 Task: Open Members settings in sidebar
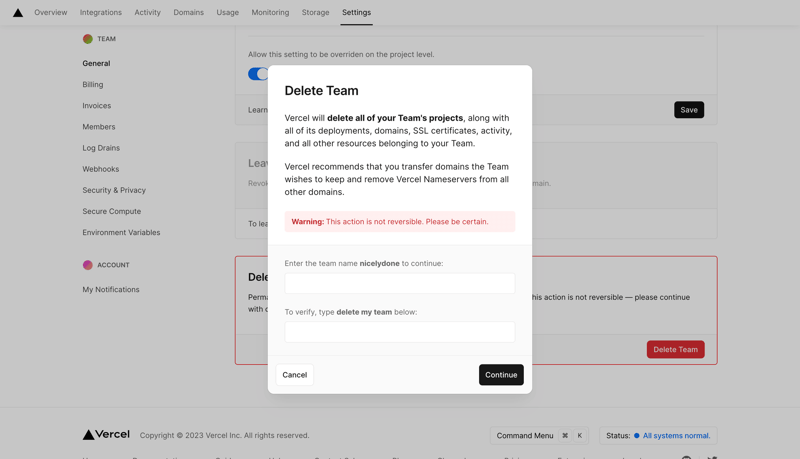tap(99, 126)
